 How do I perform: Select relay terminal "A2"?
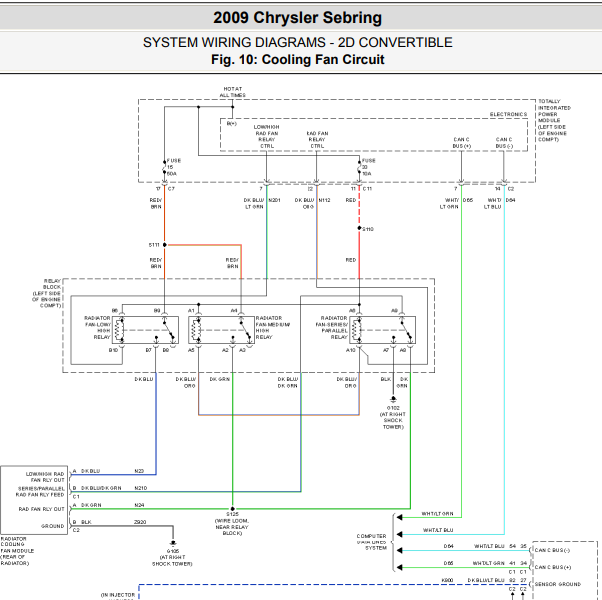[225, 350]
